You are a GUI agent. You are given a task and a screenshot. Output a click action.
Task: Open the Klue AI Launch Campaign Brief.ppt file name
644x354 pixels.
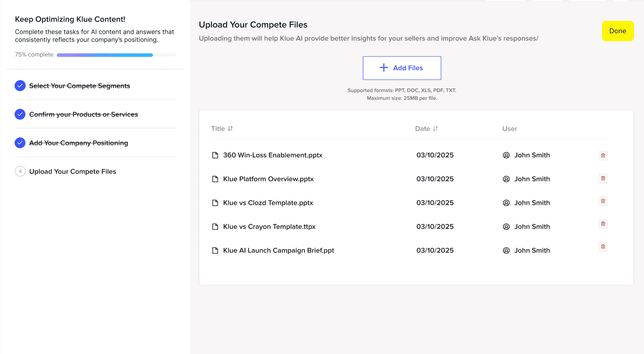tap(279, 251)
